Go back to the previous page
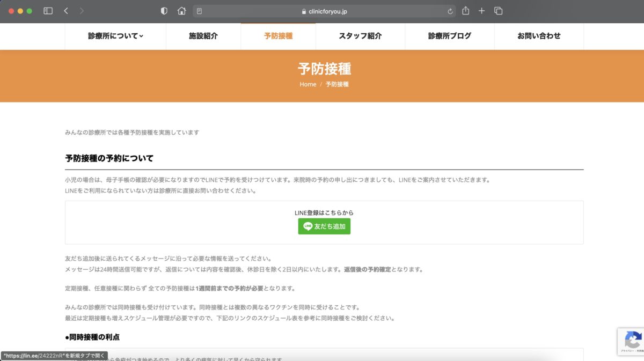Screen dimensions: 644x361 (66, 11)
